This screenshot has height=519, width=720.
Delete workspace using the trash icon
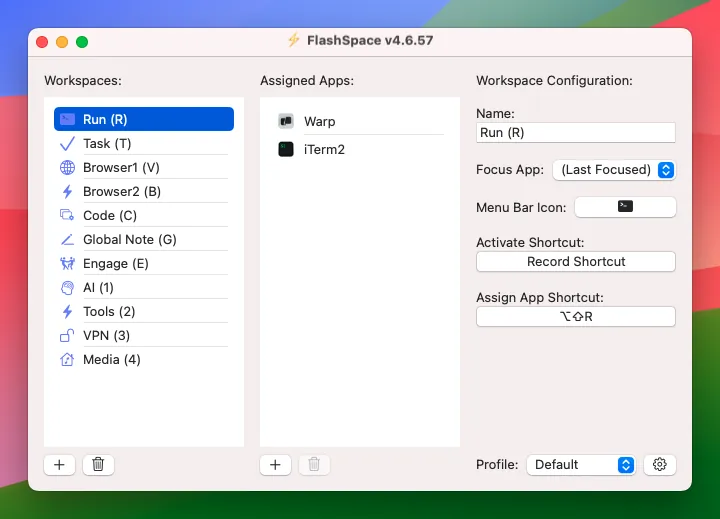(x=98, y=465)
